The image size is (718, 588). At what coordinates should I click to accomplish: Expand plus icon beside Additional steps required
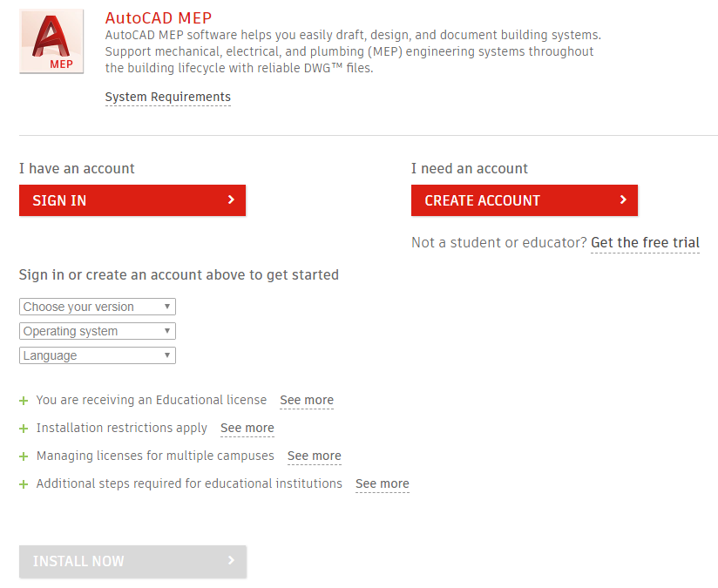(24, 484)
